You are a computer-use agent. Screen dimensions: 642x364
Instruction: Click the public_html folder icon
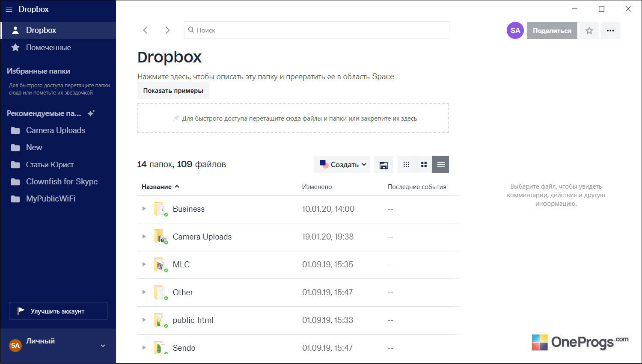click(160, 320)
